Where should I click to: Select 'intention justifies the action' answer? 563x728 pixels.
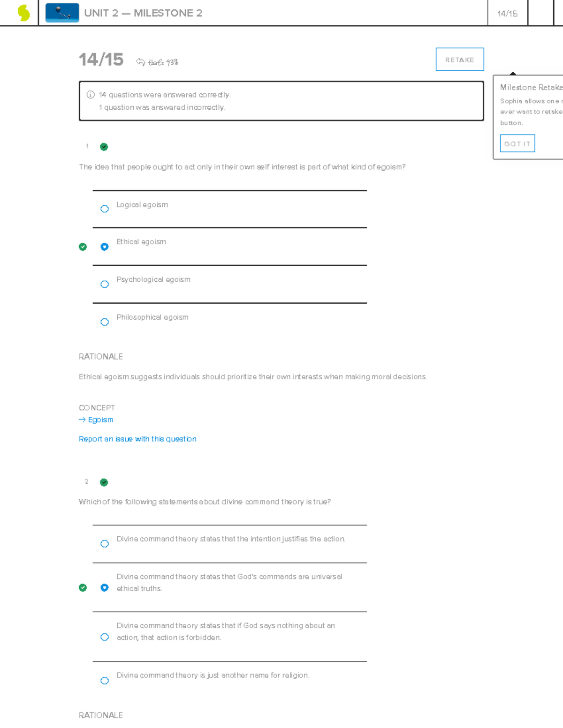tap(105, 544)
